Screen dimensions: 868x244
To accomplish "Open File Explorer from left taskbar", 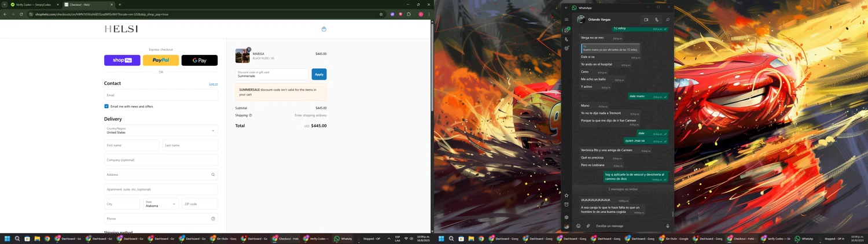I will click(37, 238).
